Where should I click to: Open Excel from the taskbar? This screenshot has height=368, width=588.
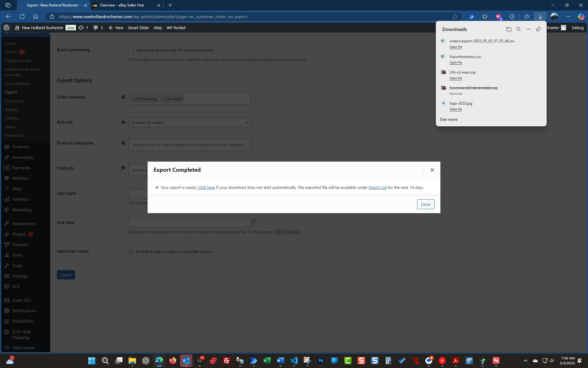(267, 361)
